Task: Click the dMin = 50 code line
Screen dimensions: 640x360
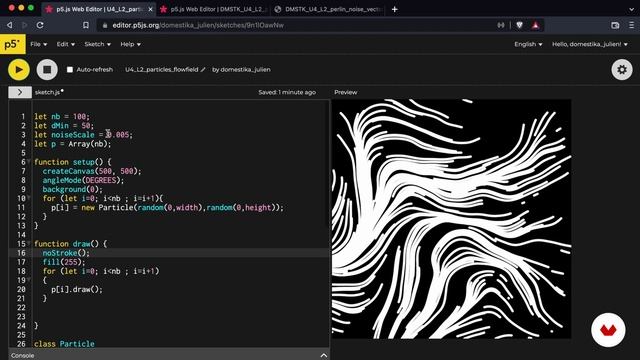Action: 64,125
